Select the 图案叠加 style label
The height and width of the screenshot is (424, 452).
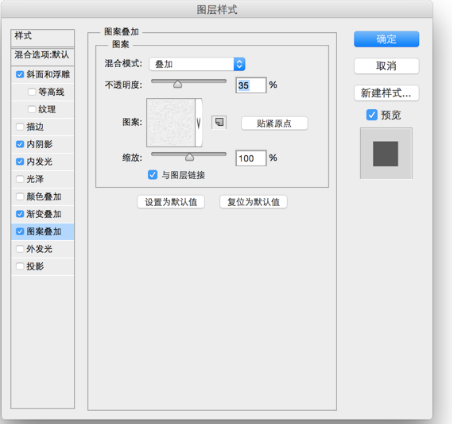coord(44,231)
